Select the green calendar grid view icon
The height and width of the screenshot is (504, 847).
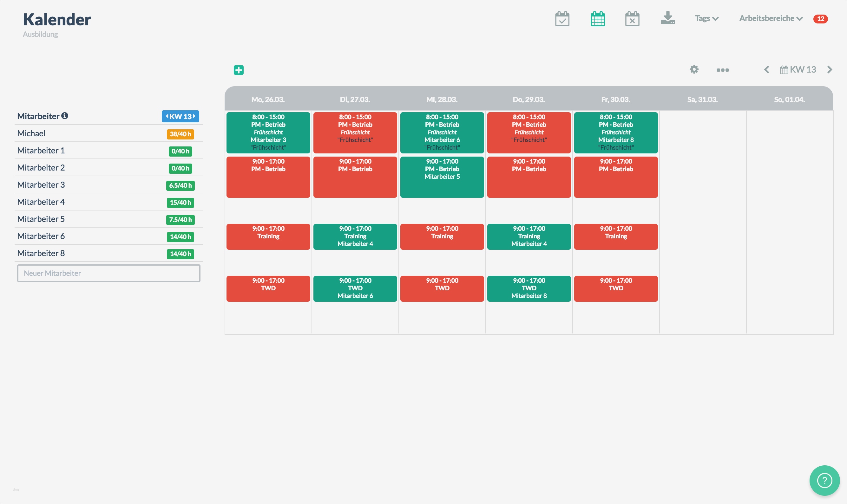click(x=598, y=19)
